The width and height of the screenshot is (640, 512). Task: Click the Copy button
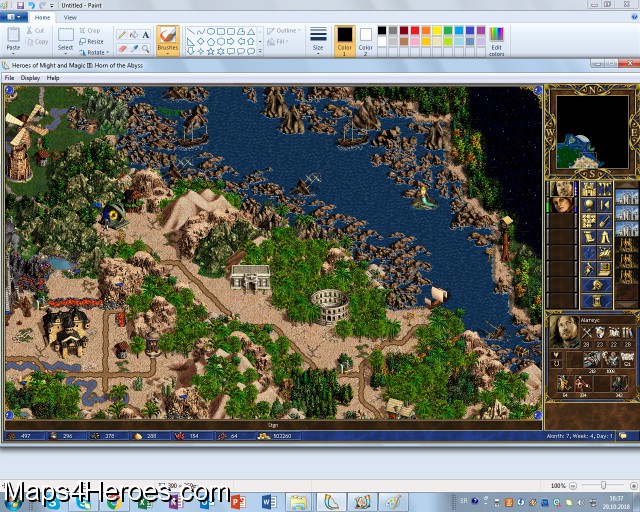click(x=37, y=42)
